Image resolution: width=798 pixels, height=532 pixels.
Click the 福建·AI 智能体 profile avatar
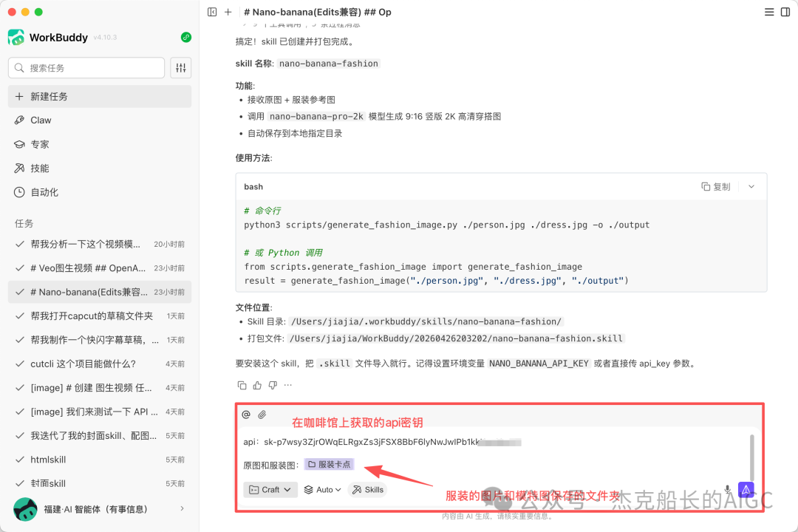[25, 509]
